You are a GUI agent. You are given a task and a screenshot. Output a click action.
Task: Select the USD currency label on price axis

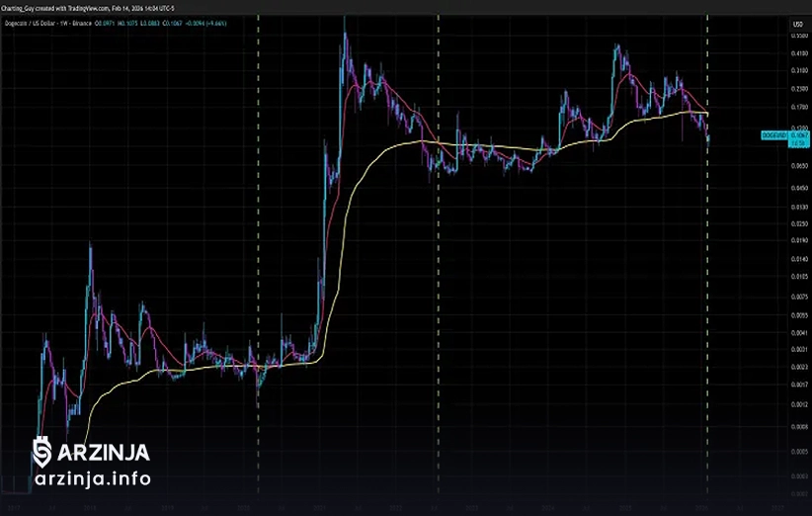(796, 24)
